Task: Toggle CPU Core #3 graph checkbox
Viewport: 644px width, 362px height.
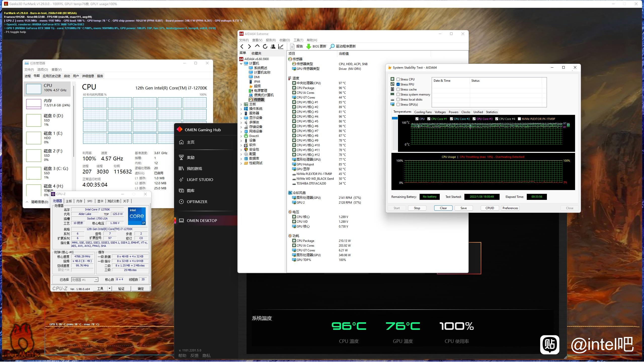Action: (x=474, y=119)
